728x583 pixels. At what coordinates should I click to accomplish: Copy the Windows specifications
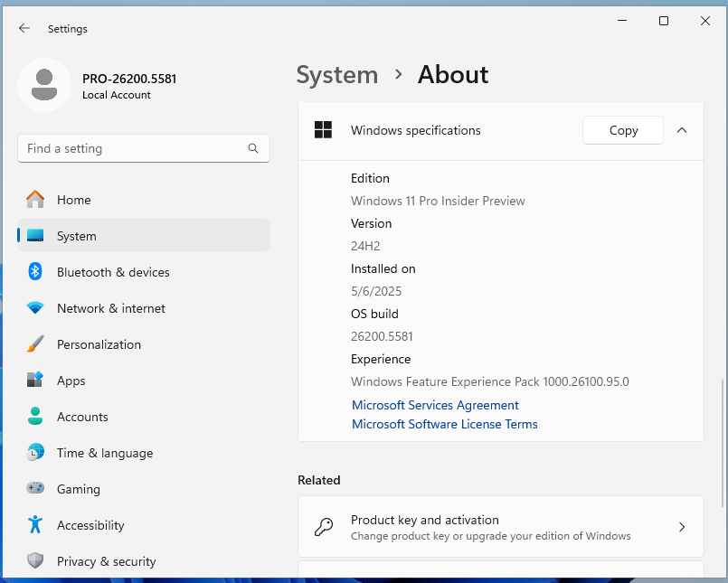623,130
